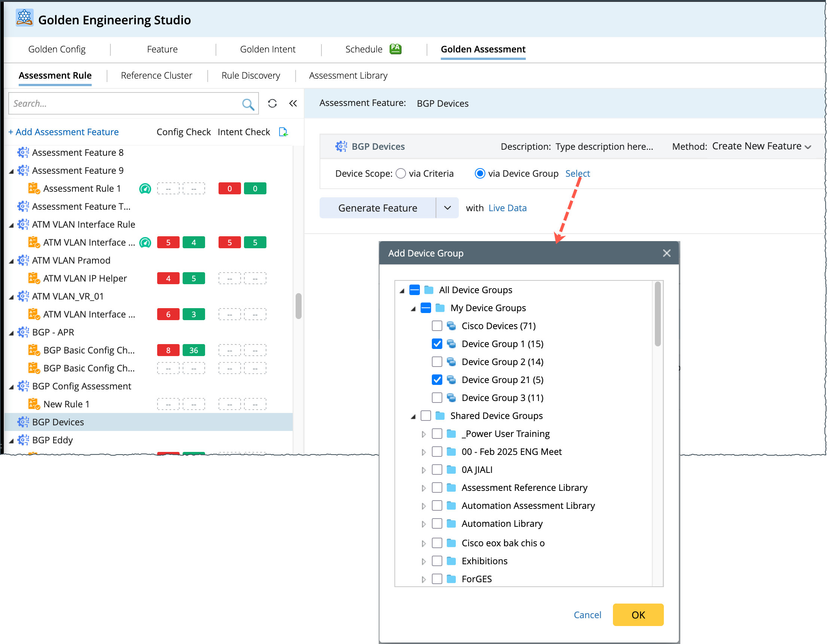
Task: Uncheck Device Group 21 (5) checkbox
Action: pos(437,380)
